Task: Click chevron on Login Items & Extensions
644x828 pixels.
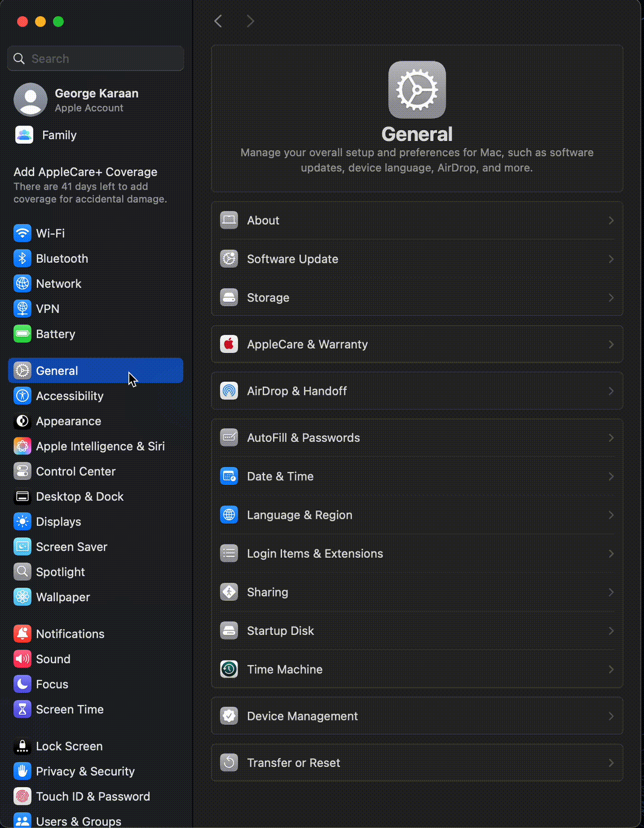Action: click(611, 554)
